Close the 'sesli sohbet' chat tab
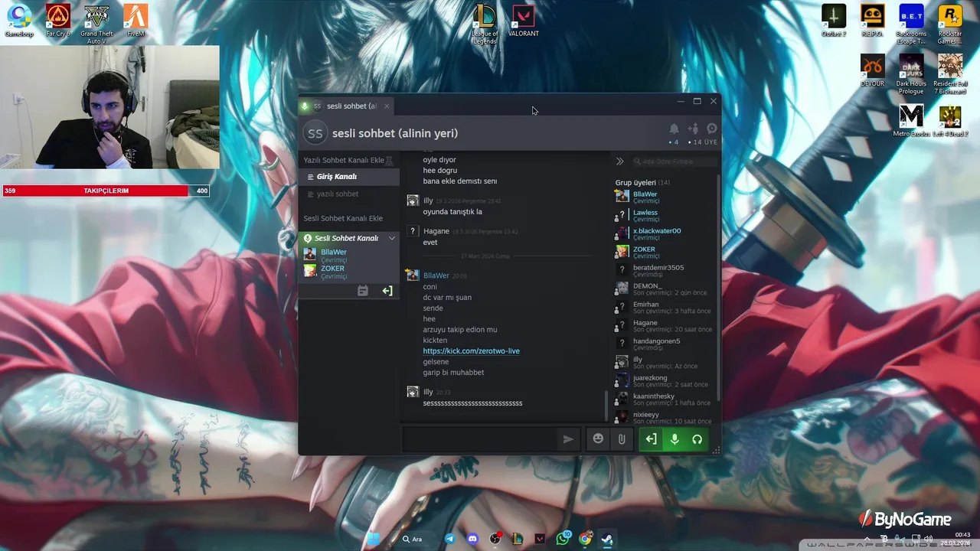This screenshot has width=980, height=551. [387, 106]
